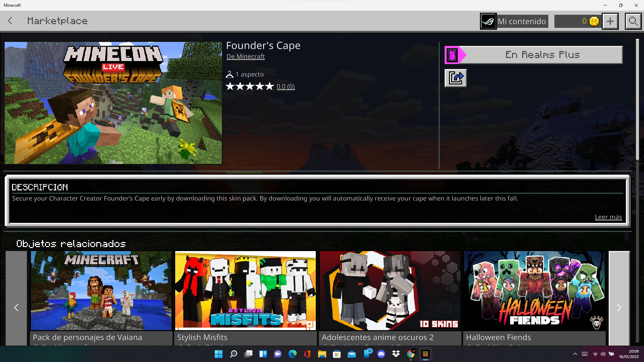Click the touch keyboard tray icon

[x=585, y=354]
